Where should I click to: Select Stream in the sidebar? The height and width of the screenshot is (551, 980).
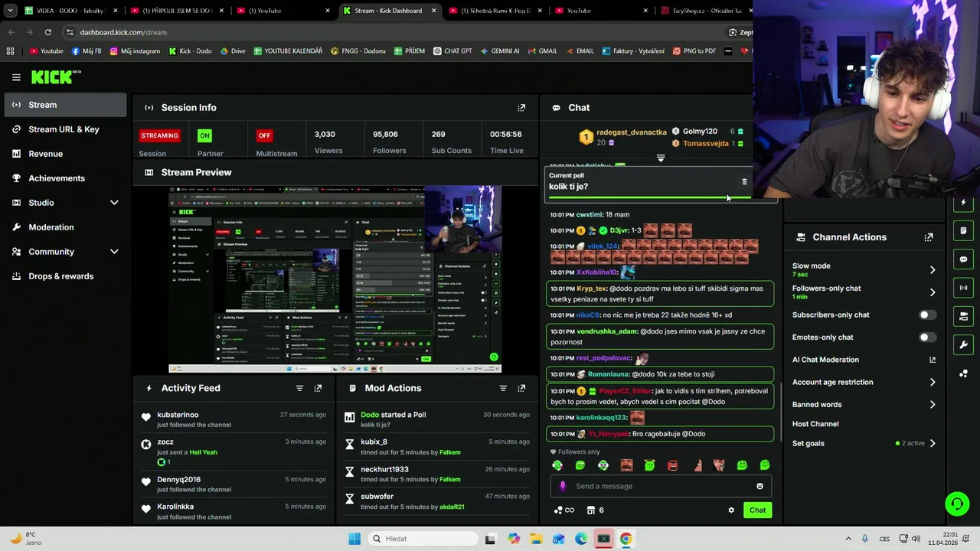[65, 105]
